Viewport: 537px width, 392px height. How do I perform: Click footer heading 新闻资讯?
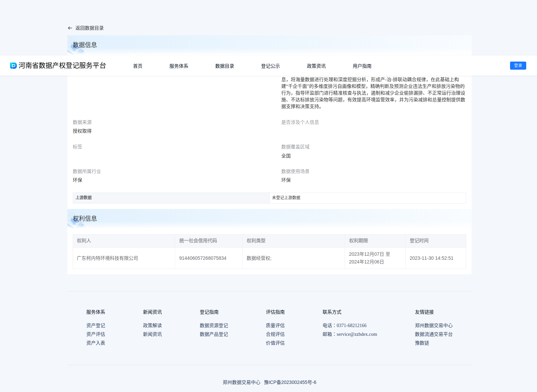coord(152,312)
